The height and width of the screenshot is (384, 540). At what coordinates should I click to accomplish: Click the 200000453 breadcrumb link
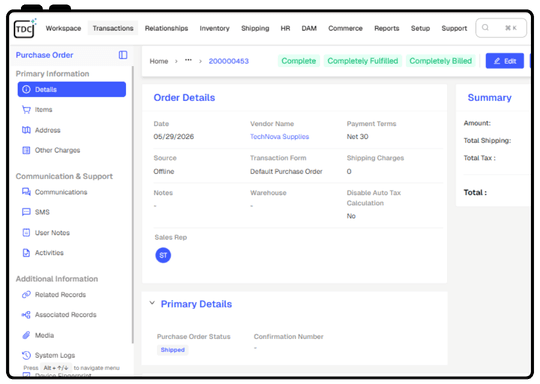coord(229,61)
